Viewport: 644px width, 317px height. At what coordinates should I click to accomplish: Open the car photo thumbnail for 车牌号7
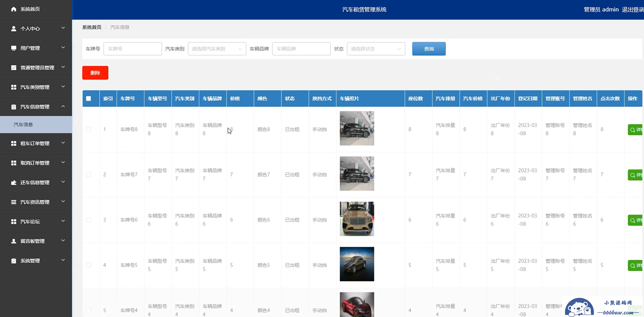pyautogui.click(x=357, y=174)
